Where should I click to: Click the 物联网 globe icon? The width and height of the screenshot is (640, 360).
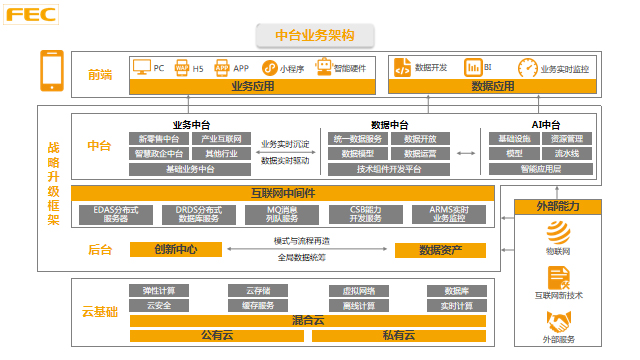pos(558,232)
